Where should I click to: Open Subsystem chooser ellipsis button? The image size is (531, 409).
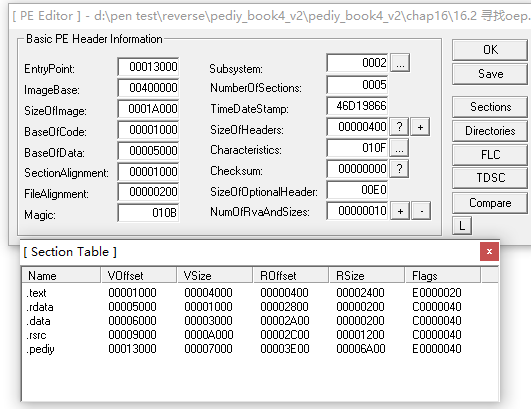400,63
